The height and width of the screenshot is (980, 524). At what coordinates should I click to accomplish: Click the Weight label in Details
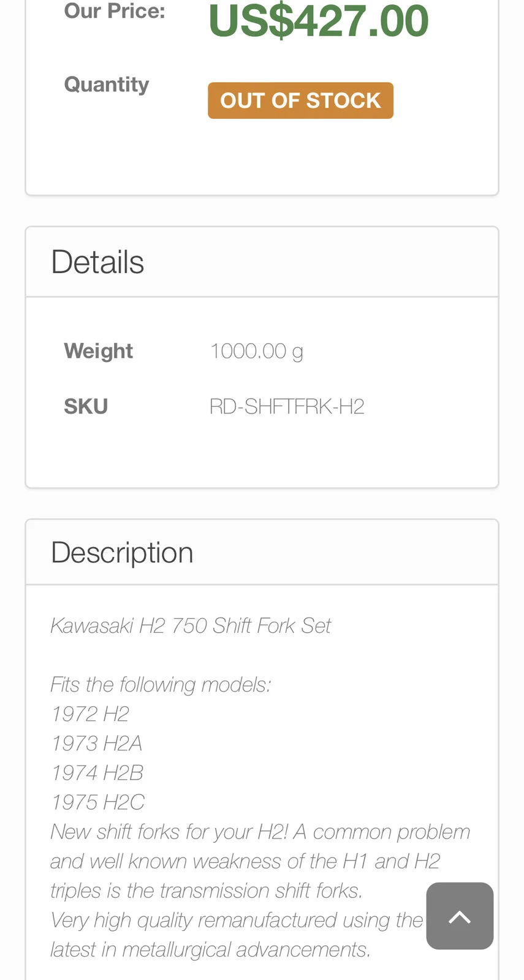click(98, 351)
